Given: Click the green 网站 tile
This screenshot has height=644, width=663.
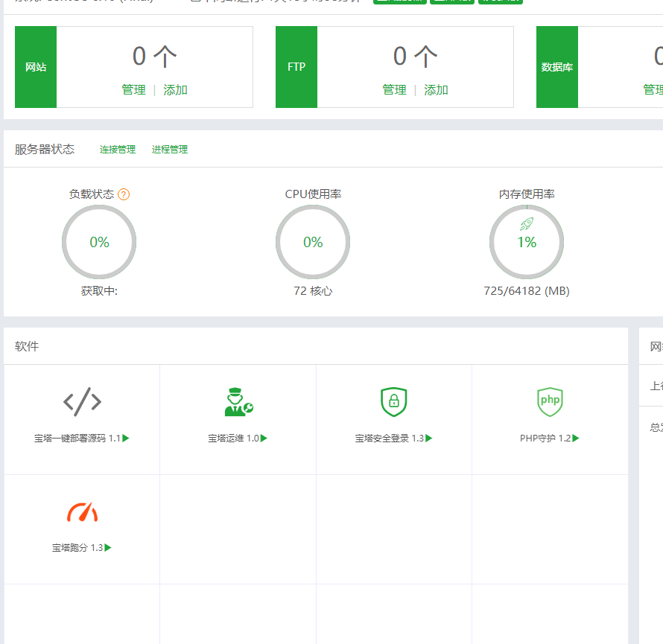Looking at the screenshot, I should (36, 67).
